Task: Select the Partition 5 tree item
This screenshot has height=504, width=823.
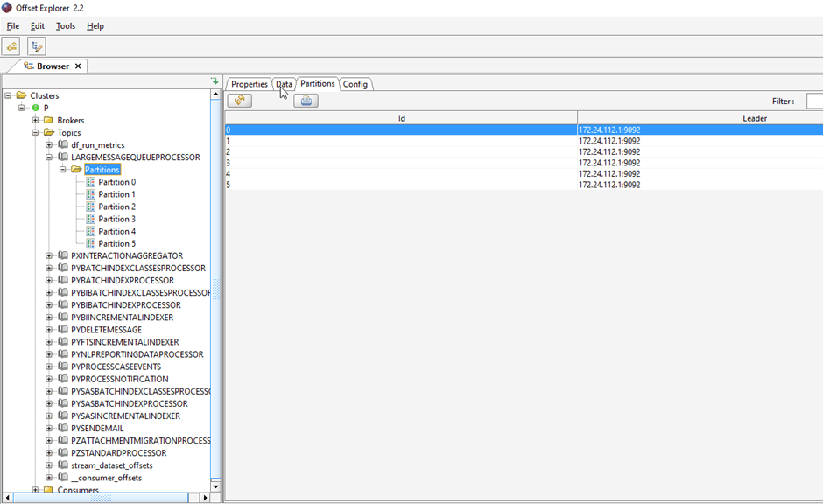Action: (x=116, y=244)
